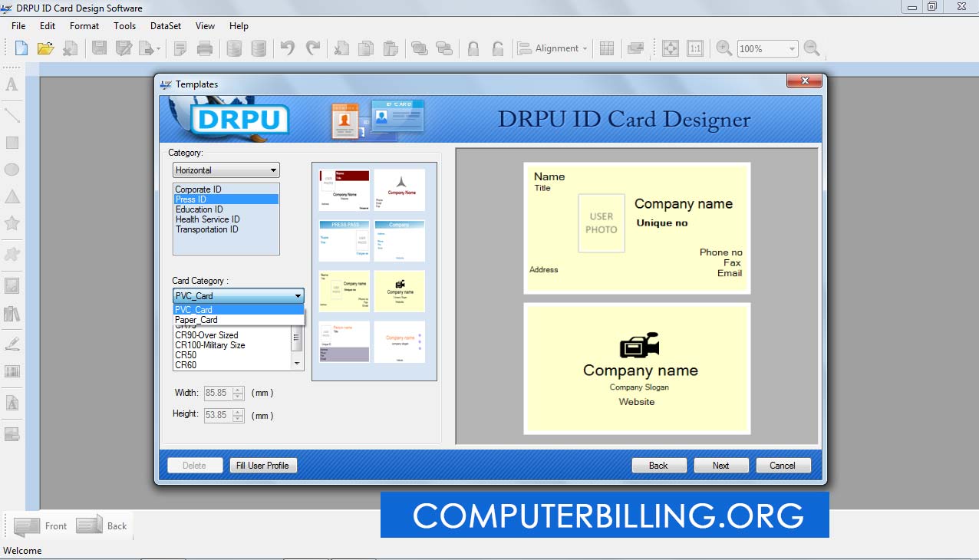979x560 pixels.
Task: Click the Back button in Templates dialog
Action: [658, 466]
